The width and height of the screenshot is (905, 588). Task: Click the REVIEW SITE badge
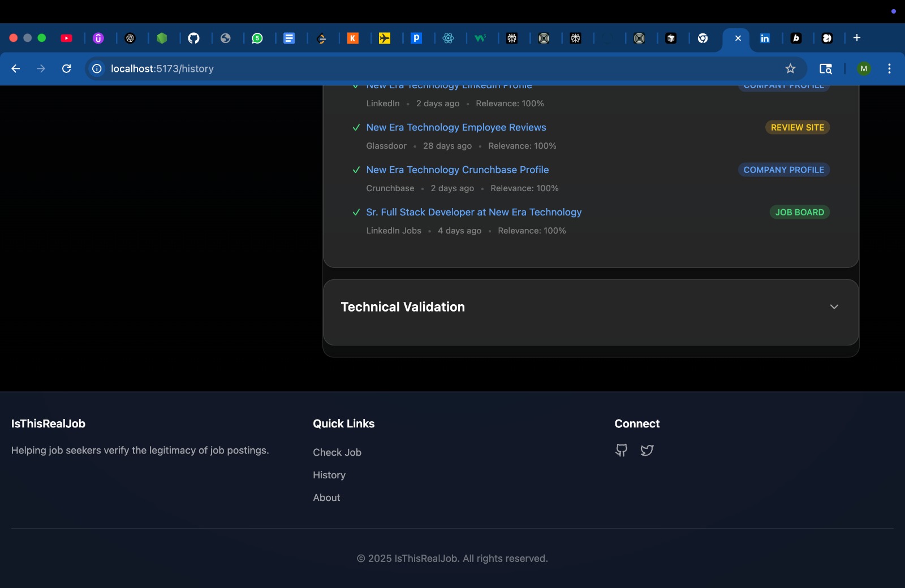(x=798, y=127)
